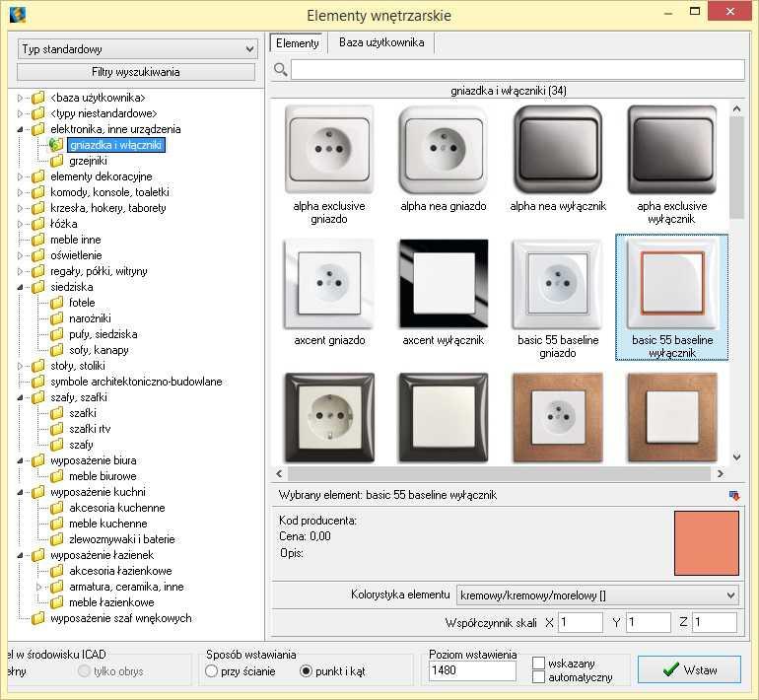Viewport: 759px width, 700px height.
Task: Click folder icon next to fotele
Action: [x=56, y=303]
